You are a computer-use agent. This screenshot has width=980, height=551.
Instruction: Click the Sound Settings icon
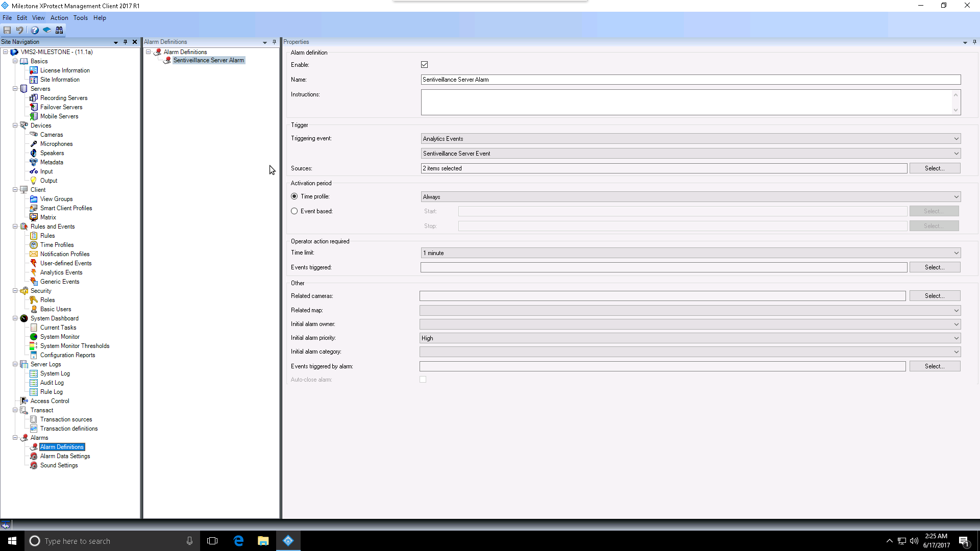(x=34, y=465)
